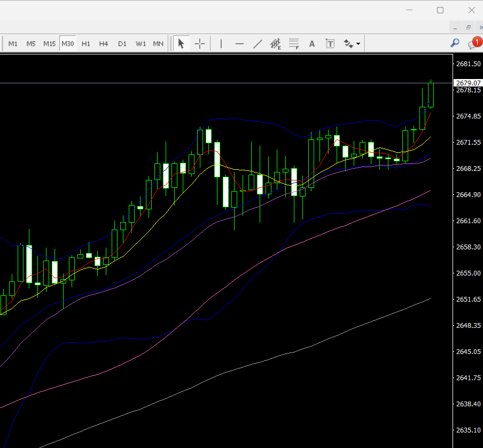
Task: Select the equidistant channel tool
Action: click(x=275, y=44)
